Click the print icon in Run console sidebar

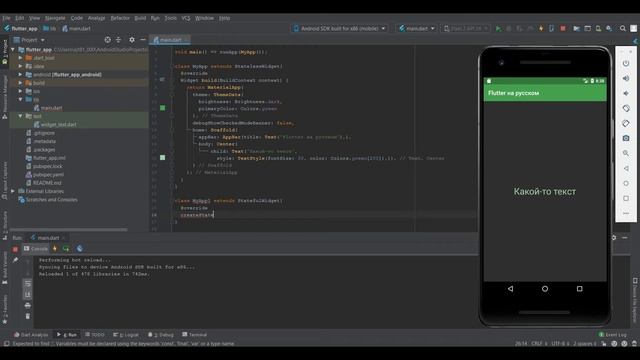[x=27, y=305]
